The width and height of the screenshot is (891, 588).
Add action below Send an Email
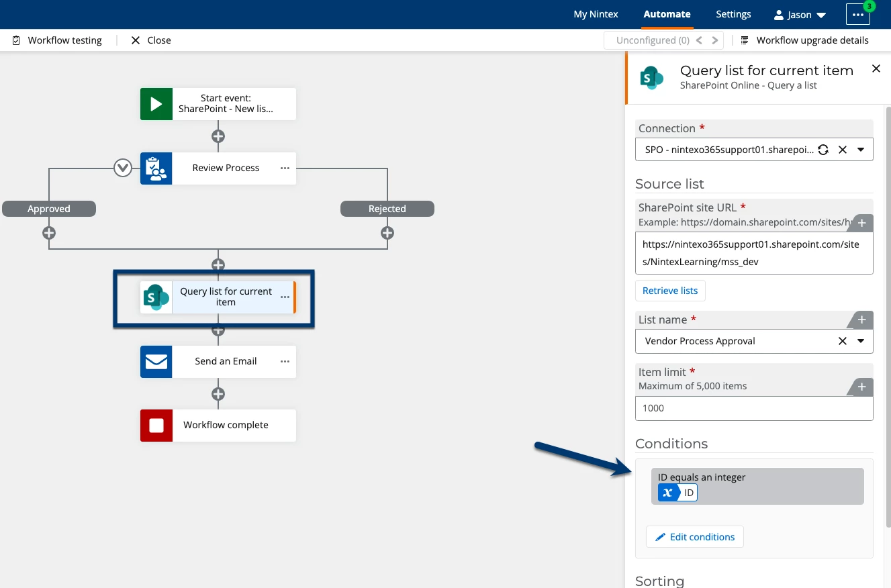(x=218, y=394)
